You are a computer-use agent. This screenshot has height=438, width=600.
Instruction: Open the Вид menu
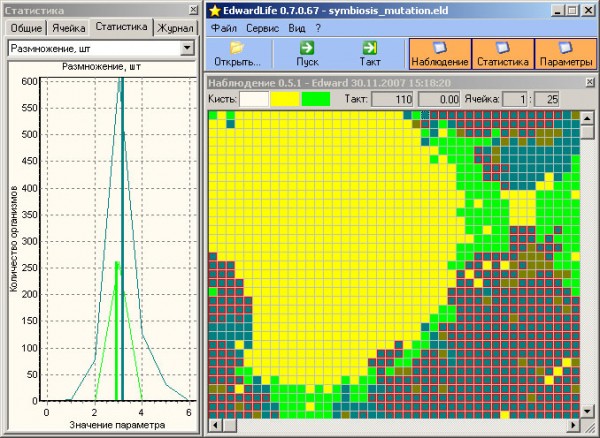coord(297,29)
